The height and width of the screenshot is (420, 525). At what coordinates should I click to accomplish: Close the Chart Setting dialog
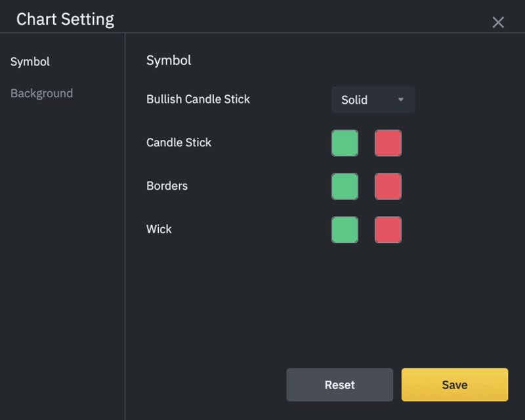point(498,22)
